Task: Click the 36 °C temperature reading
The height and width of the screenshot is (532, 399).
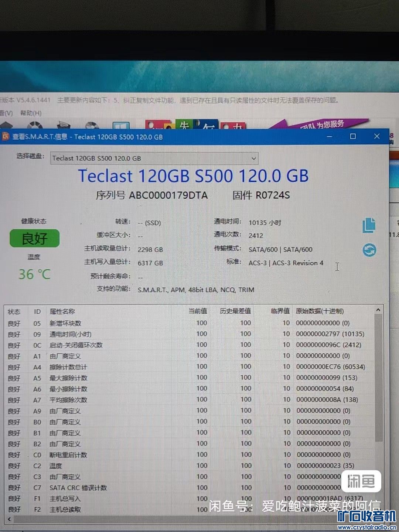Action: pos(34,274)
